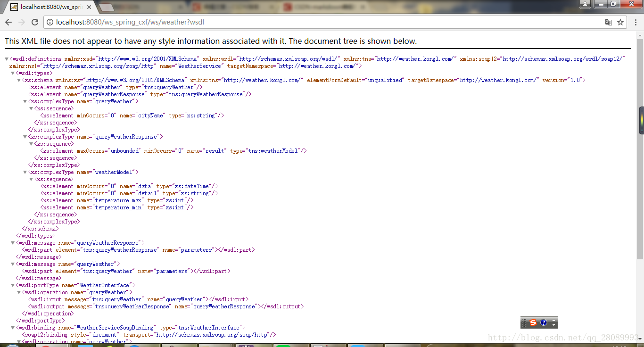Click the Sogou toolbar drag grip
The width and height of the screenshot is (644, 347).
[524, 322]
